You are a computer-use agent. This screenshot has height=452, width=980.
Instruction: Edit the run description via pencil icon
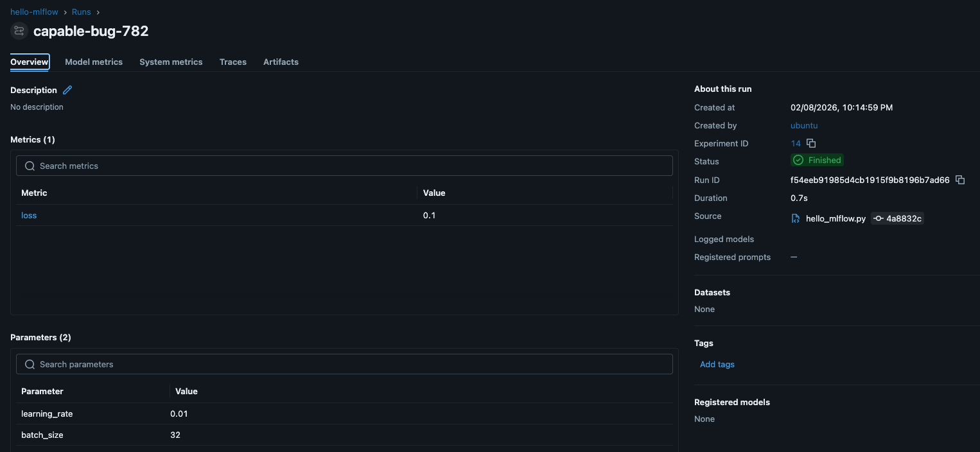pos(67,90)
